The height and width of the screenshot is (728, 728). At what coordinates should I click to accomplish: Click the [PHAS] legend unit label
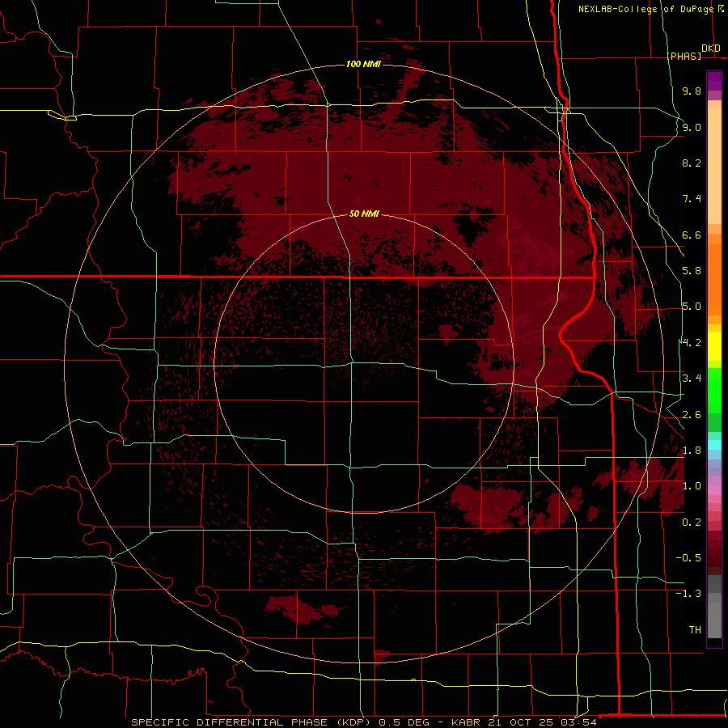coord(684,56)
